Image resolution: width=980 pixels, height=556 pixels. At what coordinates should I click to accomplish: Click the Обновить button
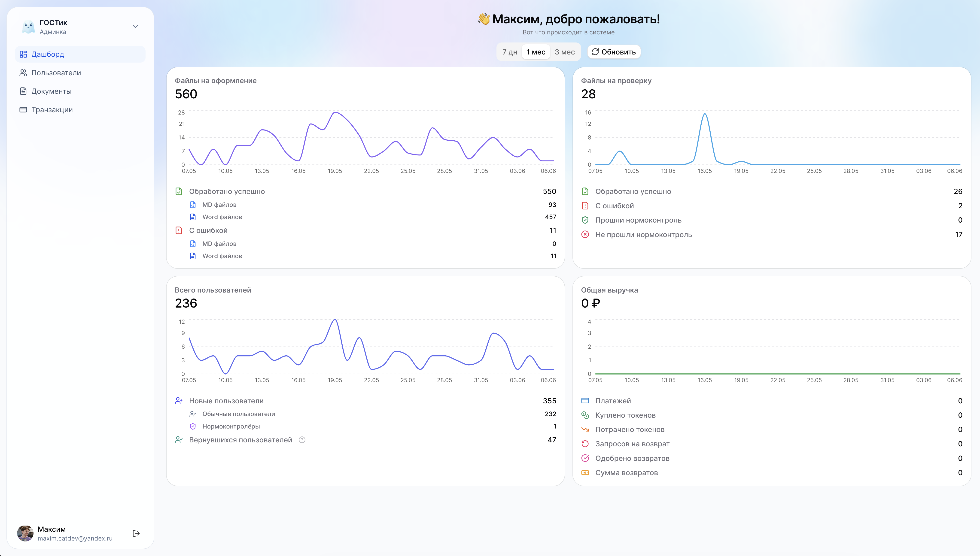click(614, 52)
